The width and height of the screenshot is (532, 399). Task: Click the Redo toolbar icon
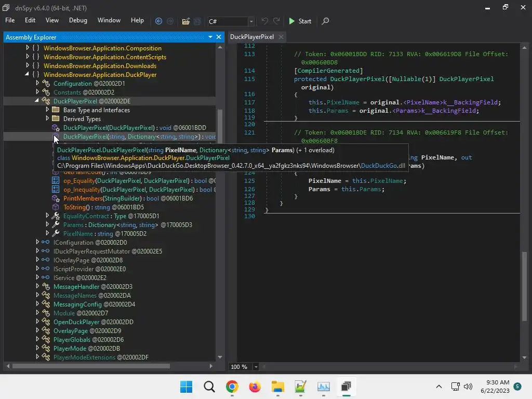tap(276, 21)
